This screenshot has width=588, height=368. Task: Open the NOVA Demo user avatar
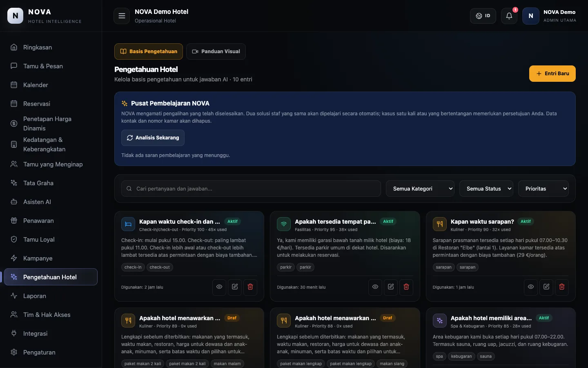pyautogui.click(x=531, y=16)
